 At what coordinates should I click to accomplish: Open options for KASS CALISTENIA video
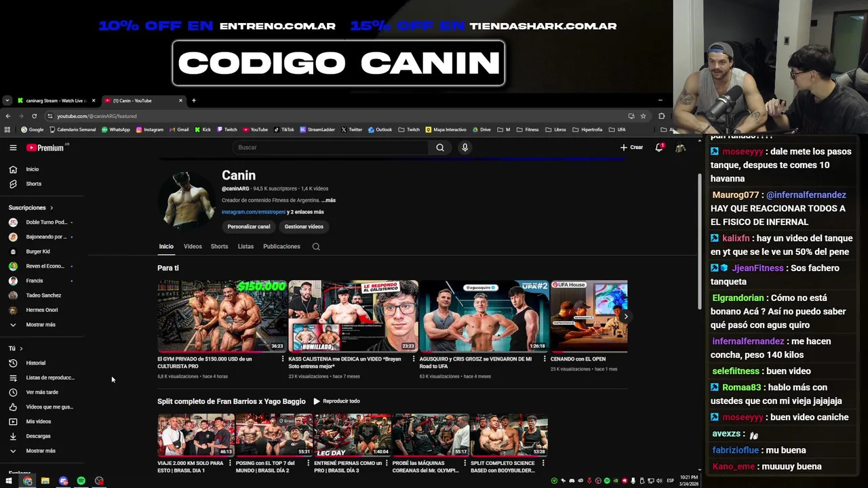[x=414, y=359]
